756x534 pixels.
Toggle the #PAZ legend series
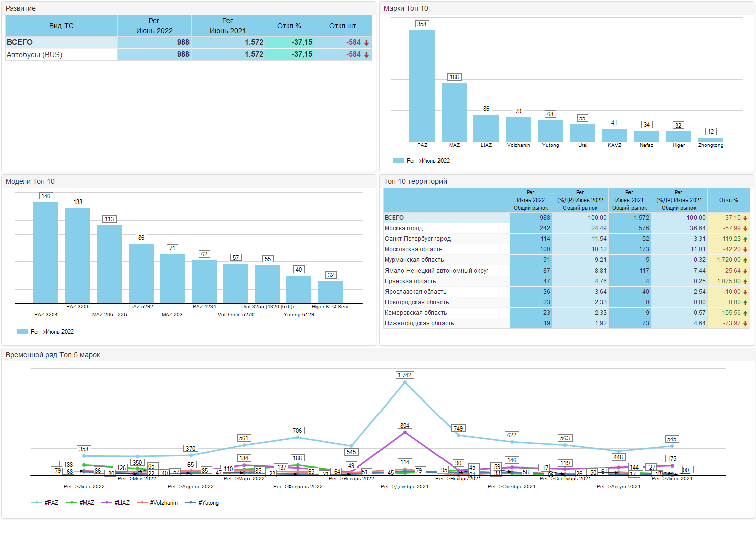[45, 503]
